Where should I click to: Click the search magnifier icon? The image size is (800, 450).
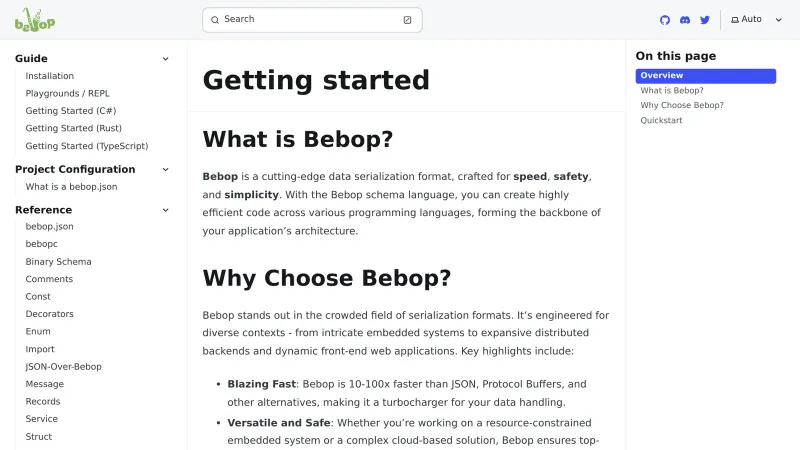pyautogui.click(x=215, y=20)
